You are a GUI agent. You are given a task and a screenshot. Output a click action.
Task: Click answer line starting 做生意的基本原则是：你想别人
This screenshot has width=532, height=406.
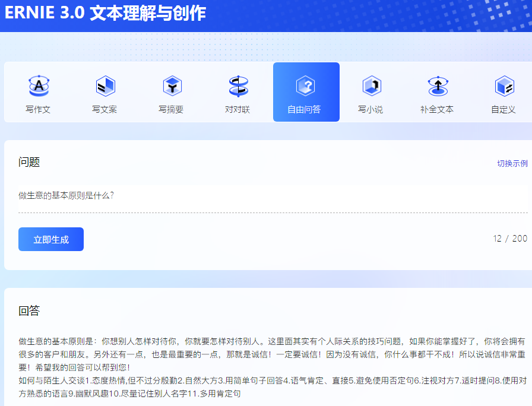272,341
